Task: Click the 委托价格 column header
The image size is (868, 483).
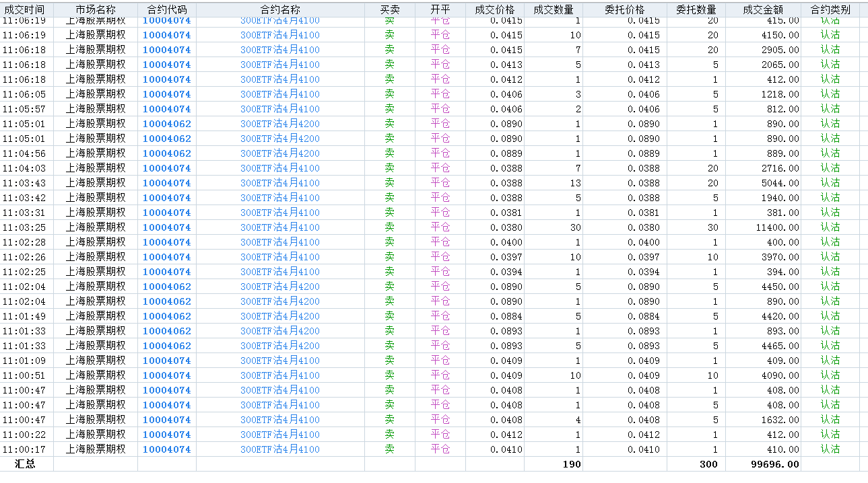Action: click(x=625, y=10)
